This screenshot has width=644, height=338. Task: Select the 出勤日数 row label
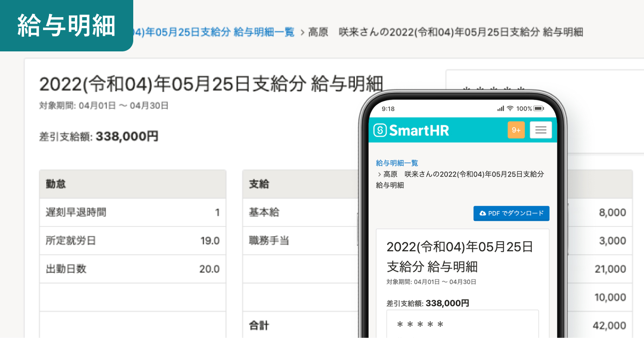click(66, 269)
